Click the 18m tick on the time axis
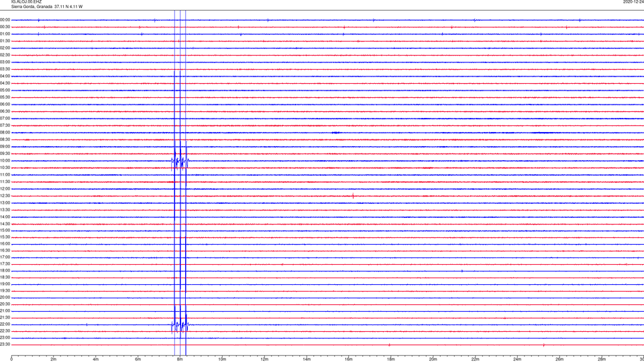The width and height of the screenshot is (644, 362). [x=391, y=359]
